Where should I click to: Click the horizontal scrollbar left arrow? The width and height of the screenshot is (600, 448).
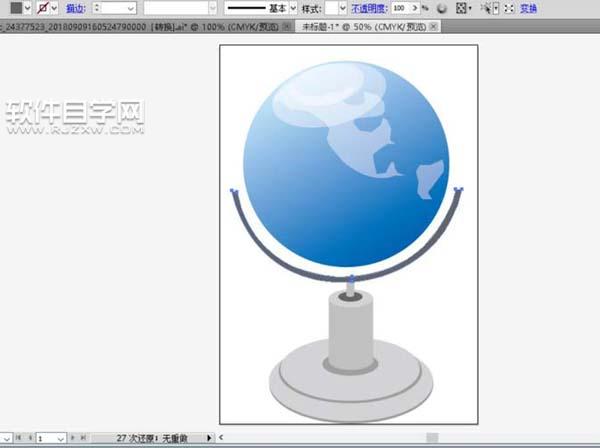point(221,437)
